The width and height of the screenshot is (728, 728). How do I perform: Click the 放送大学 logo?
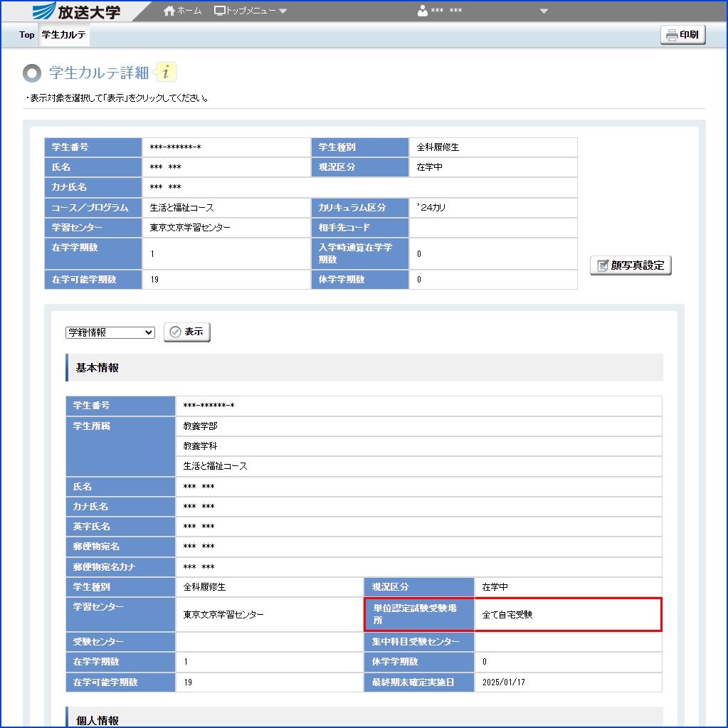tap(77, 11)
